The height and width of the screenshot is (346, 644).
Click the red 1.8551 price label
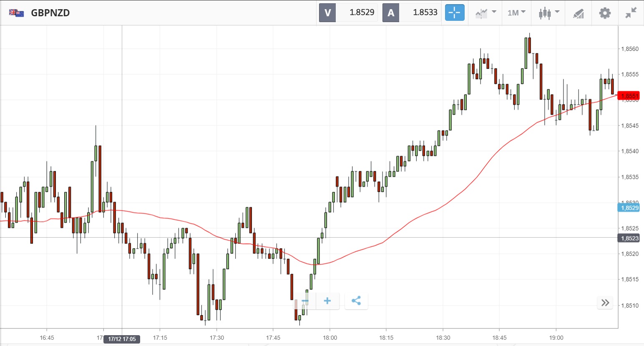coord(629,96)
